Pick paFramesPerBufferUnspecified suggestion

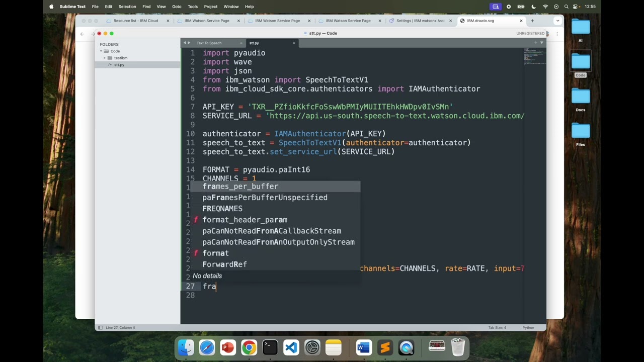coord(276,198)
